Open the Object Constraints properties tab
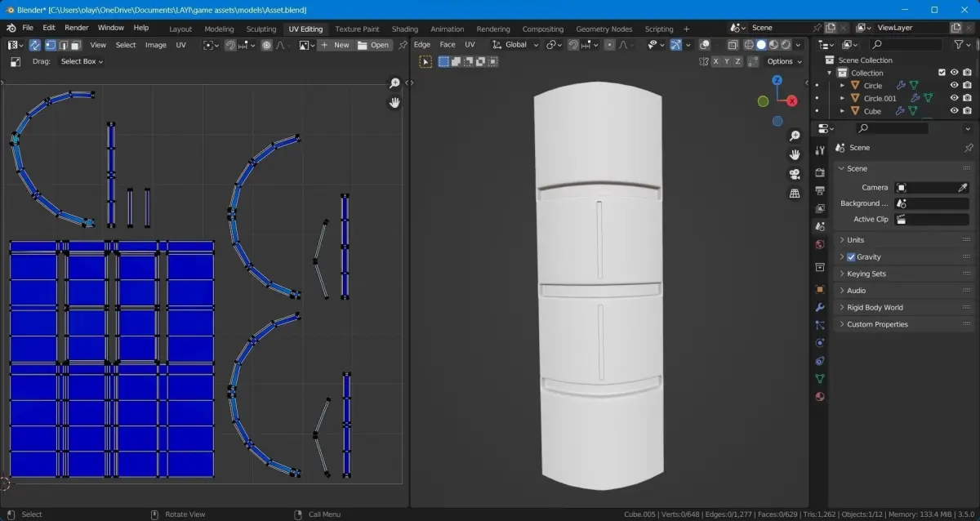 820,361
